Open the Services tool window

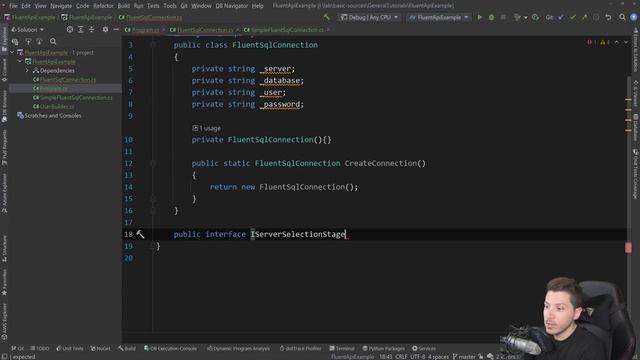point(424,349)
